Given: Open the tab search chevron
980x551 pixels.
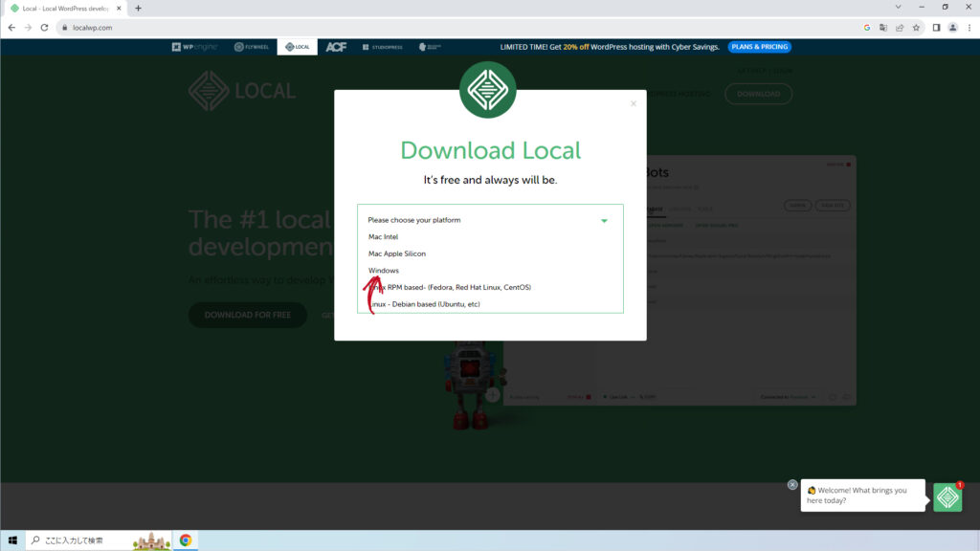Looking at the screenshot, I should [x=898, y=8].
